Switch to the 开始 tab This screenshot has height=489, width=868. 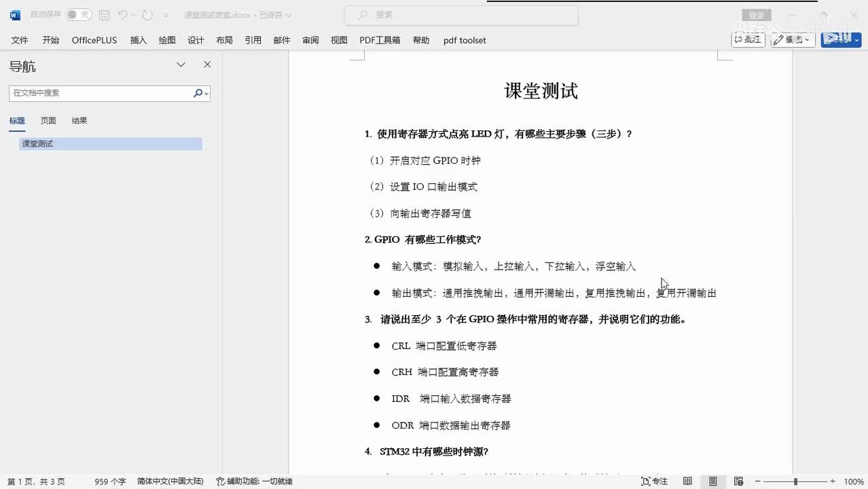(x=50, y=40)
